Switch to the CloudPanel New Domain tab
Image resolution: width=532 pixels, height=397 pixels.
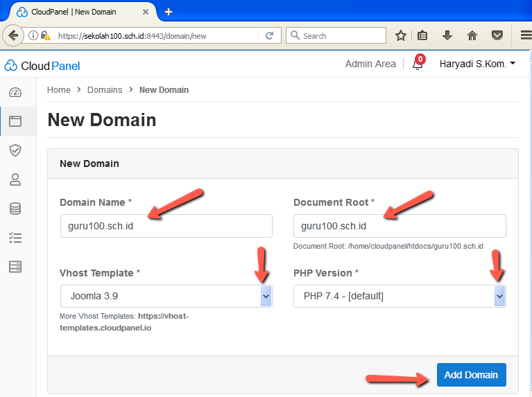tap(76, 12)
